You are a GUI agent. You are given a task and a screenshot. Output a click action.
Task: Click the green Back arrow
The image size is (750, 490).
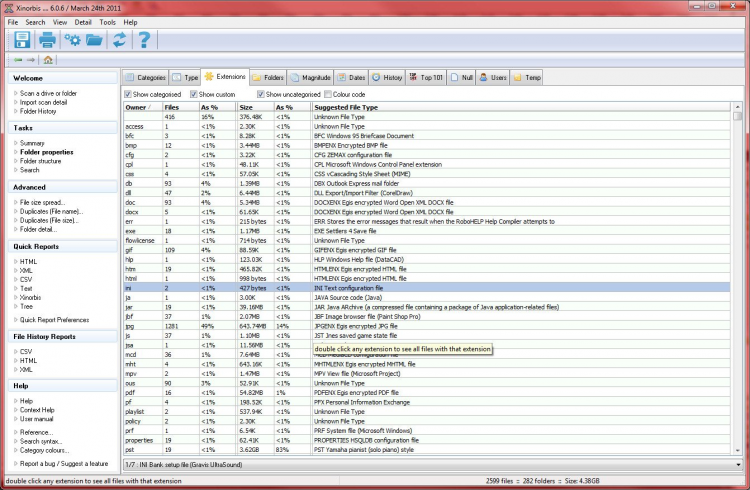click(x=17, y=60)
